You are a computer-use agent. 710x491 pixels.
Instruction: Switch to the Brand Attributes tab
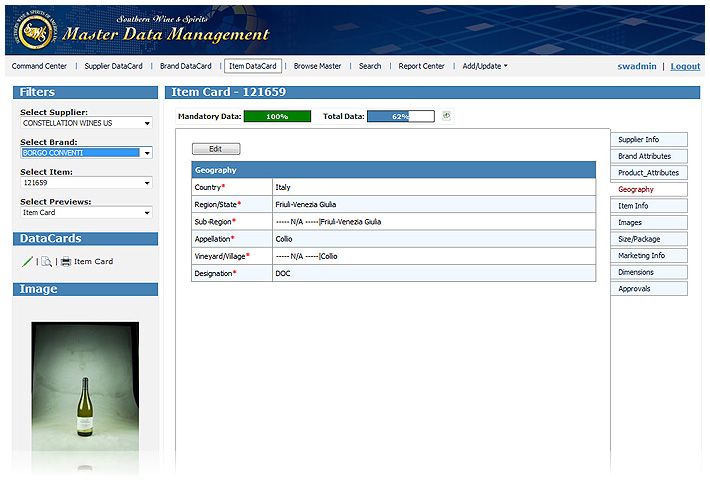(x=649, y=156)
